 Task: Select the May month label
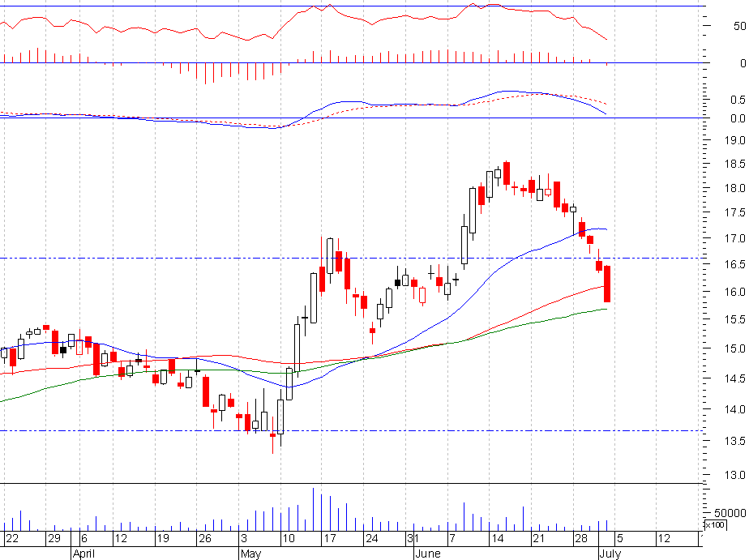(250, 554)
